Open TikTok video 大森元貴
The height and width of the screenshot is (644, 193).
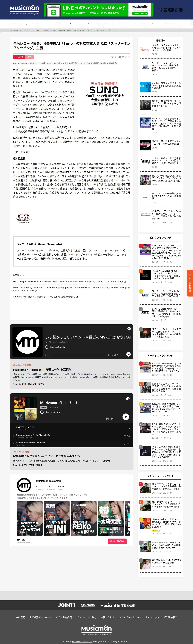tap(111, 518)
